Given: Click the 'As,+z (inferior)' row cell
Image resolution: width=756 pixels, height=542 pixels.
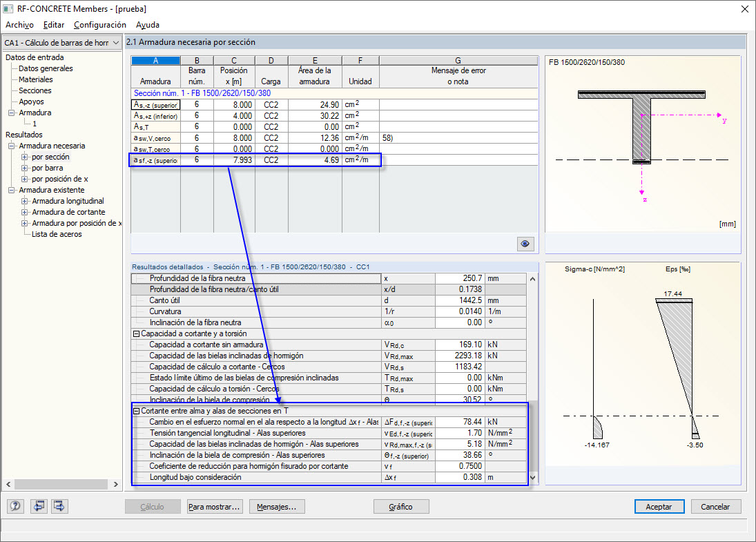Looking at the screenshot, I should pos(156,116).
